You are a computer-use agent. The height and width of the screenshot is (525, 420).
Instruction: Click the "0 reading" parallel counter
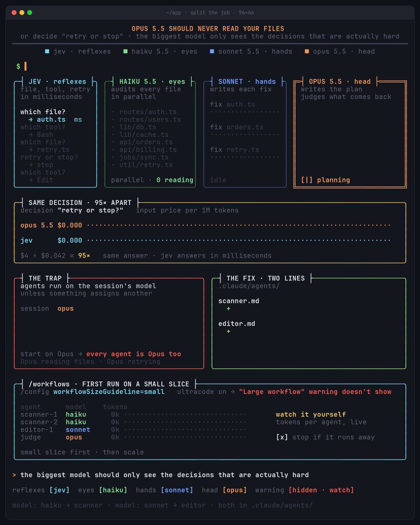point(175,180)
